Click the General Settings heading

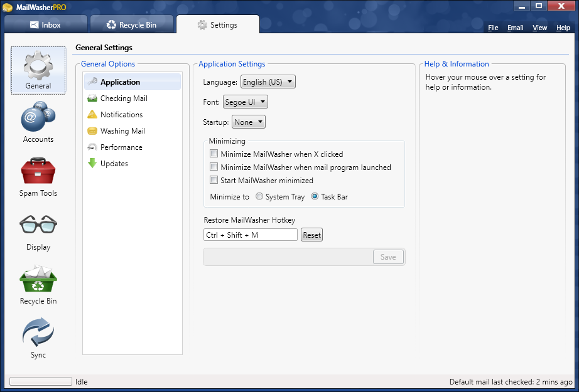tap(104, 48)
